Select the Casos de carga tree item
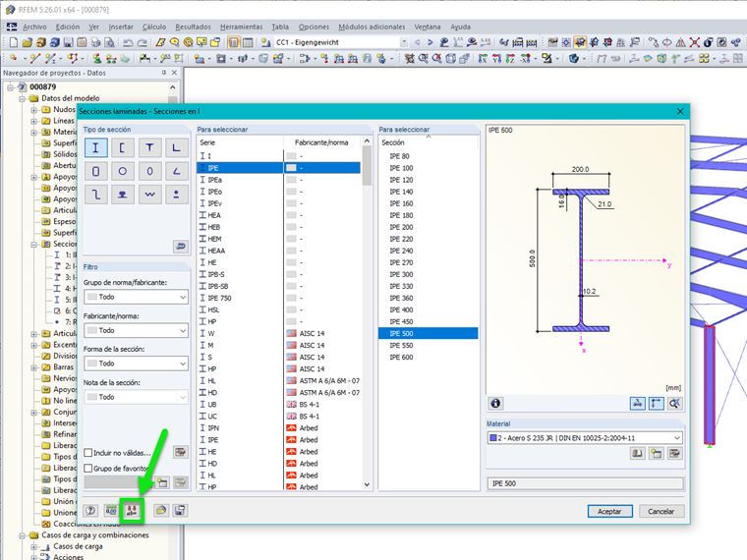 (x=78, y=546)
